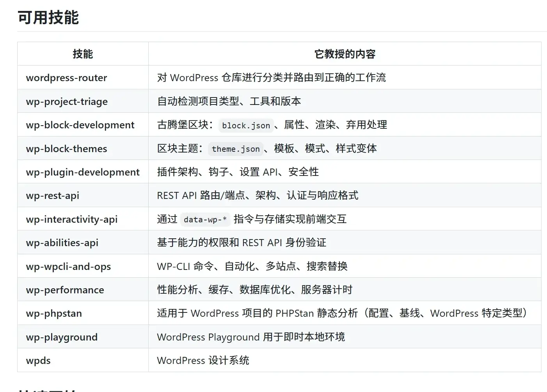Select the wp-project-triage skill cell
Image resolution: width=547 pixels, height=392 pixels.
pos(67,101)
